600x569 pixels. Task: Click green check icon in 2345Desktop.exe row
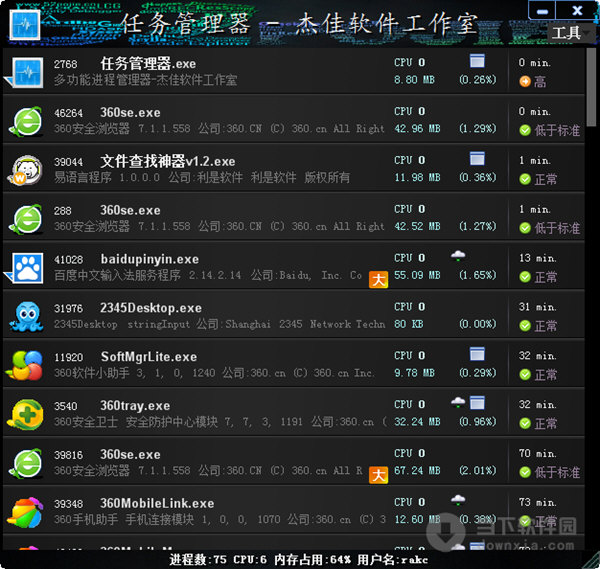point(525,326)
